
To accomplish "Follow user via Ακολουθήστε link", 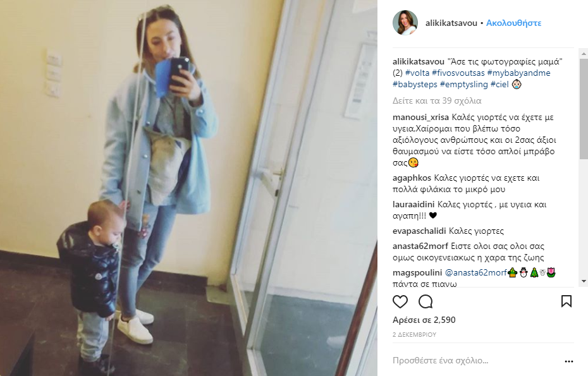I will [514, 23].
